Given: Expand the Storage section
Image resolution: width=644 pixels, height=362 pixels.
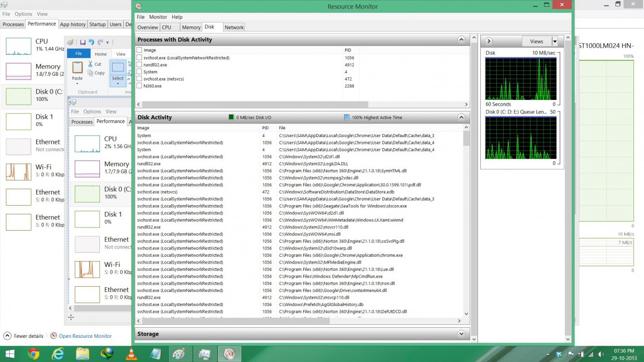Looking at the screenshot, I should click(462, 334).
